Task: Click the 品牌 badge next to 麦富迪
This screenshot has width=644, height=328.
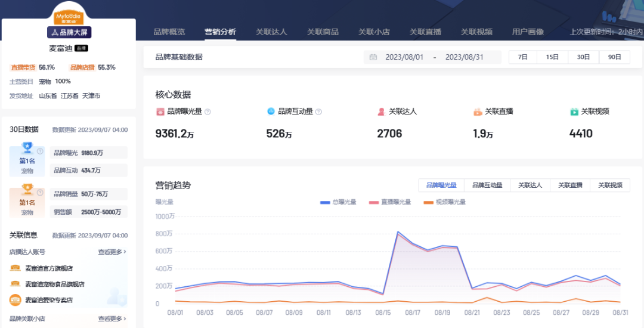Action: 81,48
